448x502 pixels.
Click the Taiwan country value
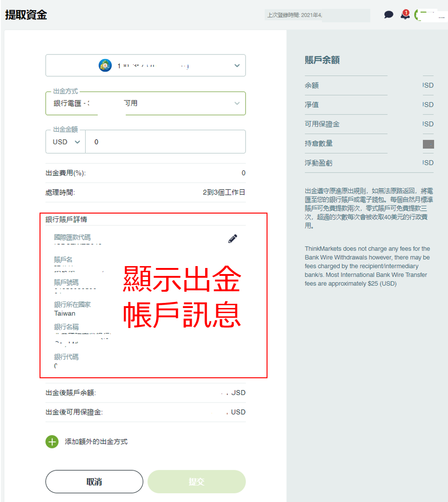point(65,314)
